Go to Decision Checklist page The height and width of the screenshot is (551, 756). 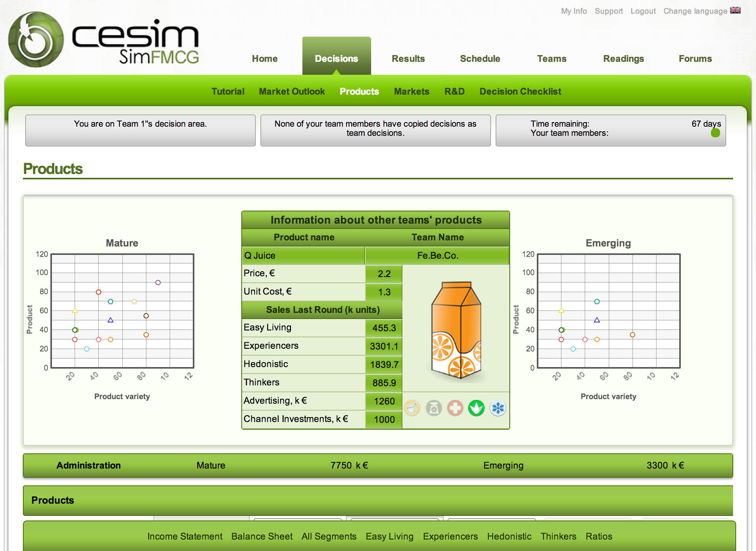(x=520, y=92)
